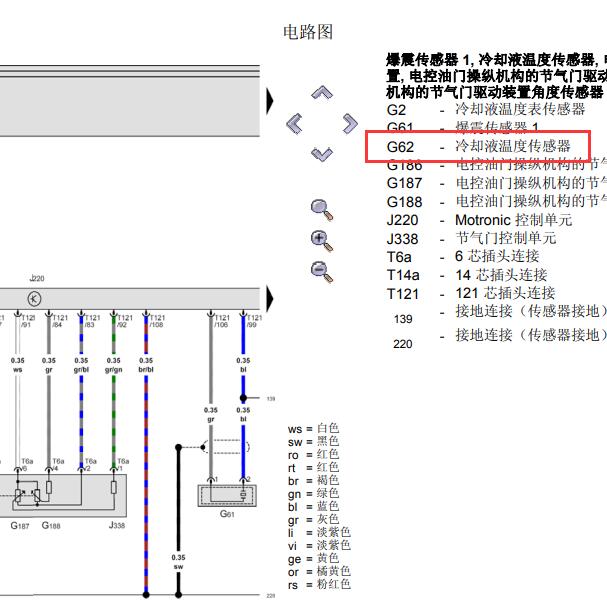Click the 0.35 gr/gn wire label

coord(113,365)
